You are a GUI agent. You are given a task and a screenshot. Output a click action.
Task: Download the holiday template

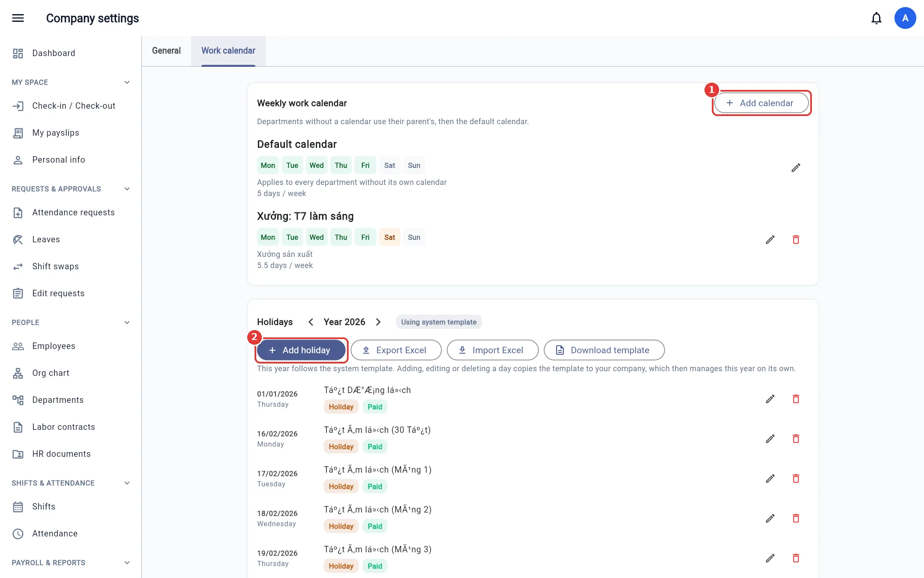[x=604, y=350]
